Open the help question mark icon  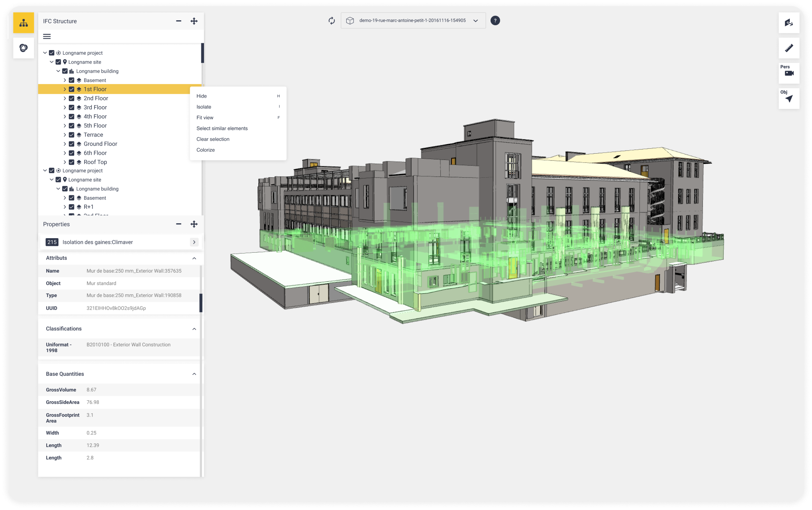click(495, 21)
